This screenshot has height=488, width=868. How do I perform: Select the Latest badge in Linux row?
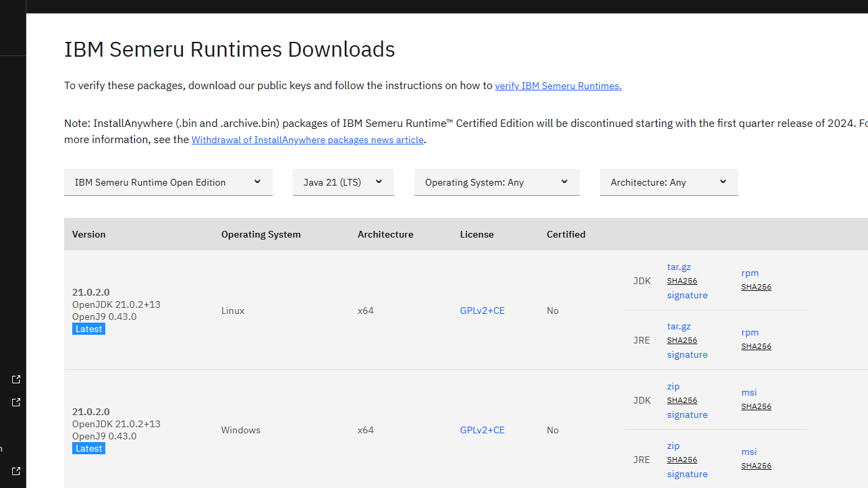[89, 329]
